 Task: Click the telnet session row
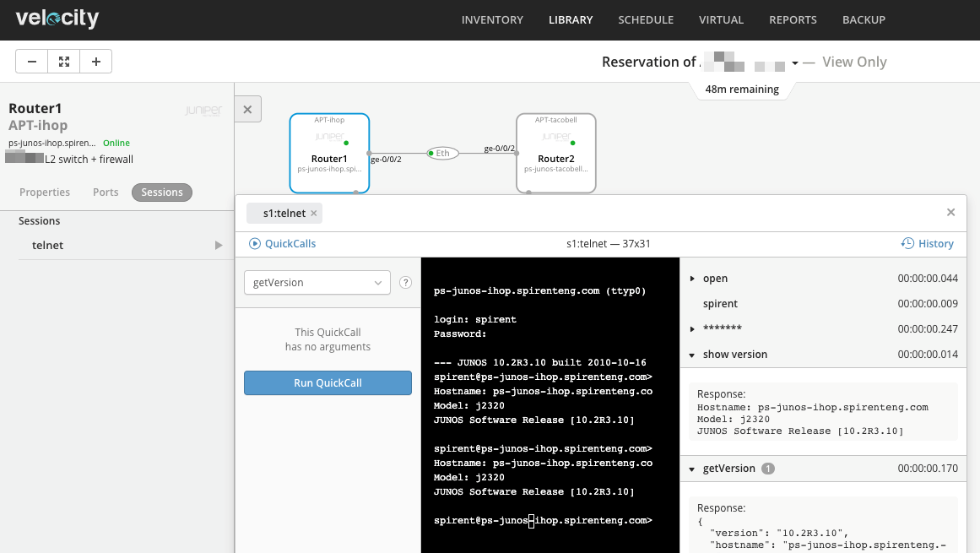tap(127, 246)
